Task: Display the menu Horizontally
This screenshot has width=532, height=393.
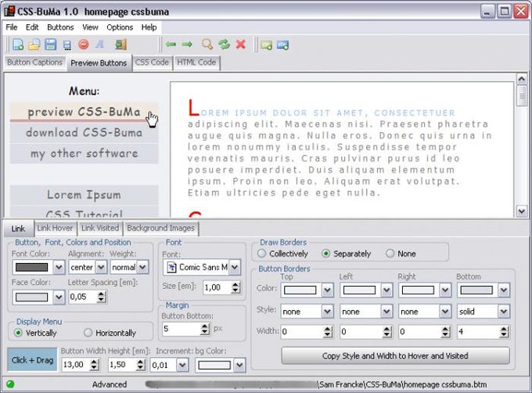Action: pos(88,333)
